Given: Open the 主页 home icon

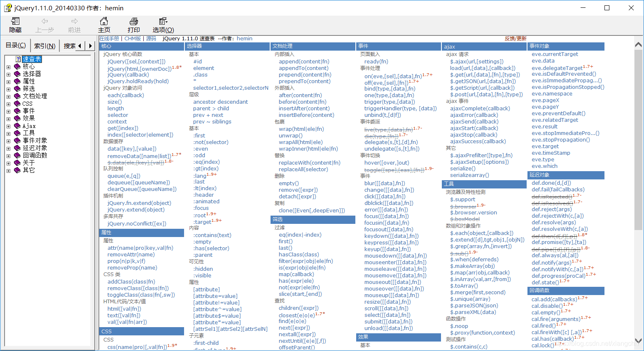Looking at the screenshot, I should point(104,21).
